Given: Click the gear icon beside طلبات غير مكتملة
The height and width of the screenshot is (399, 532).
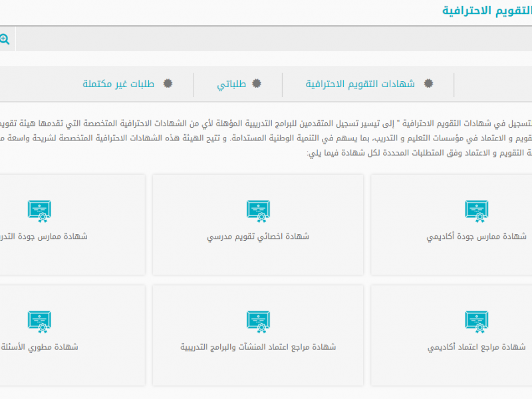Looking at the screenshot, I should 168,84.
